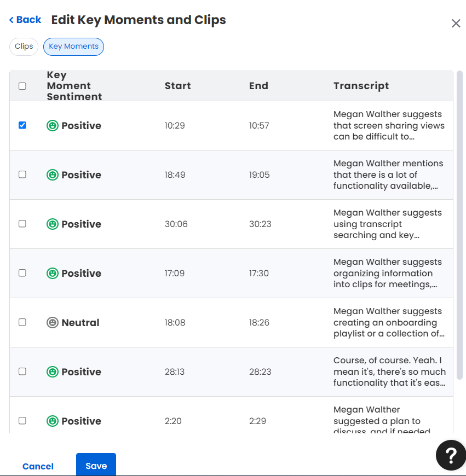
Task: Uncheck the key moment starting at 10:29
Action: (22, 125)
